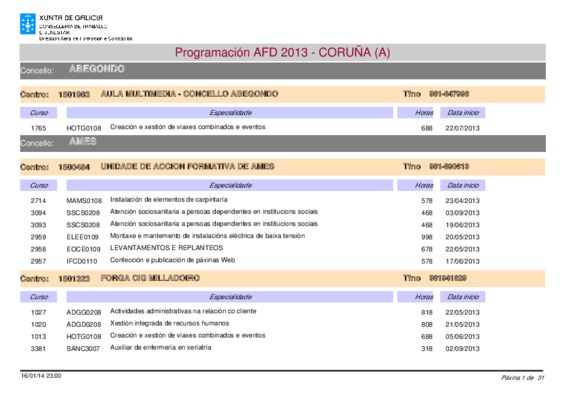This screenshot has height=400, width=566.
Task: Click LEVANTAMENTOS E REPLANTEOS course entry
Action: (x=166, y=248)
